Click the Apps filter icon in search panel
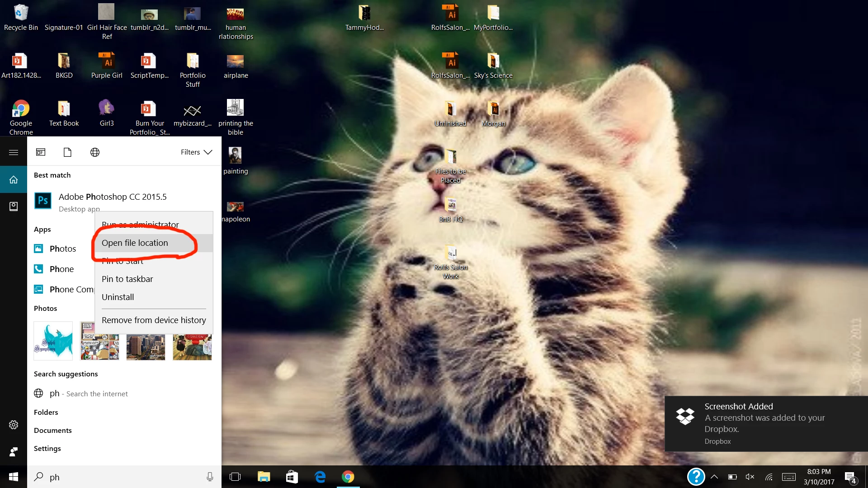 pyautogui.click(x=41, y=152)
